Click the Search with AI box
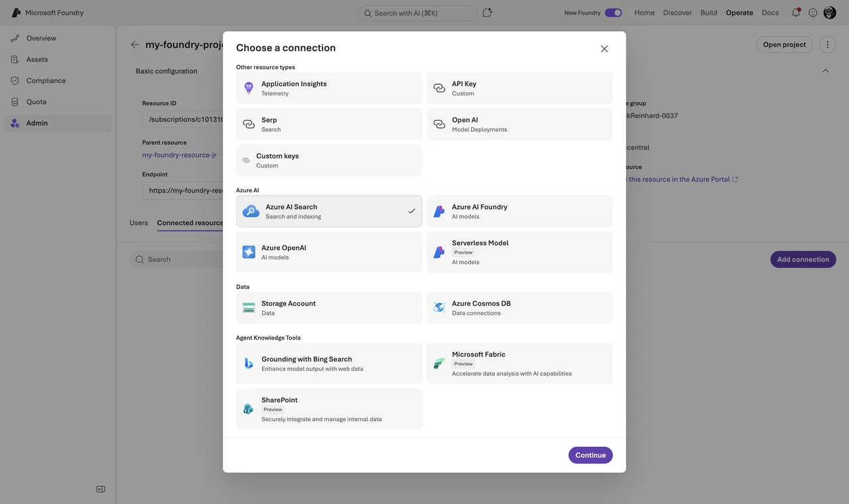 (418, 13)
